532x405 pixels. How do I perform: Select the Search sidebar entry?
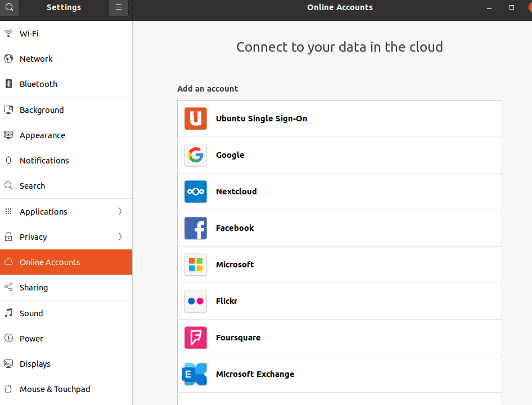[x=66, y=186]
